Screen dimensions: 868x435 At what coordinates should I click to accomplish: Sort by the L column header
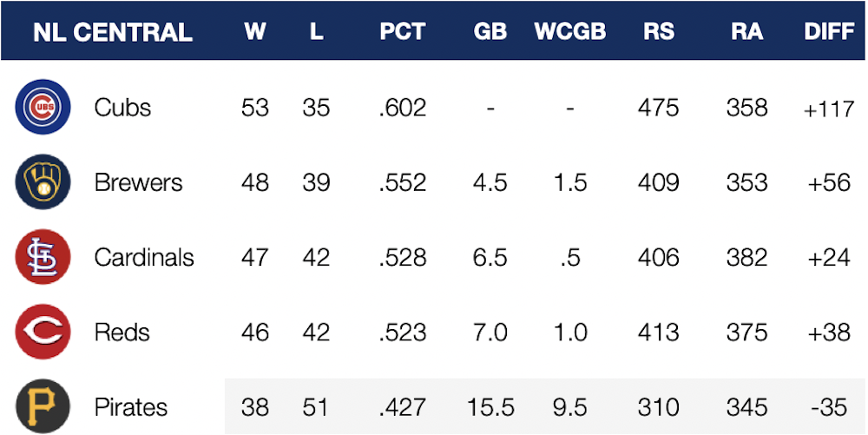click(x=316, y=32)
